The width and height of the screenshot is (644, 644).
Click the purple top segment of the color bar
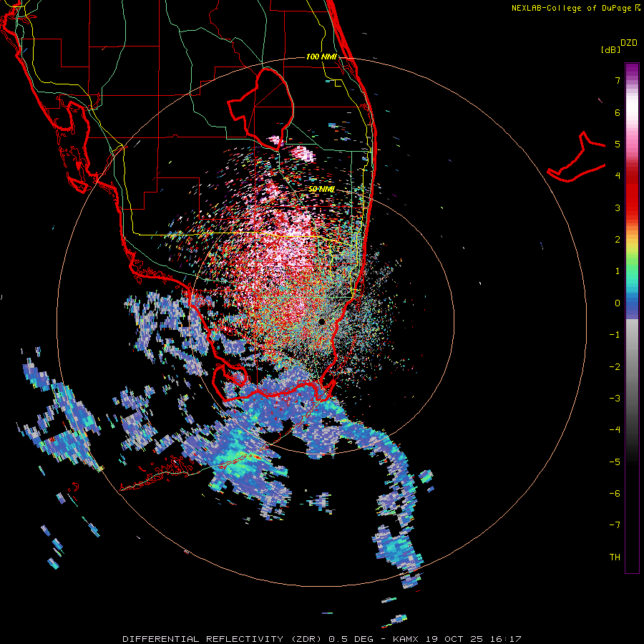(x=632, y=71)
